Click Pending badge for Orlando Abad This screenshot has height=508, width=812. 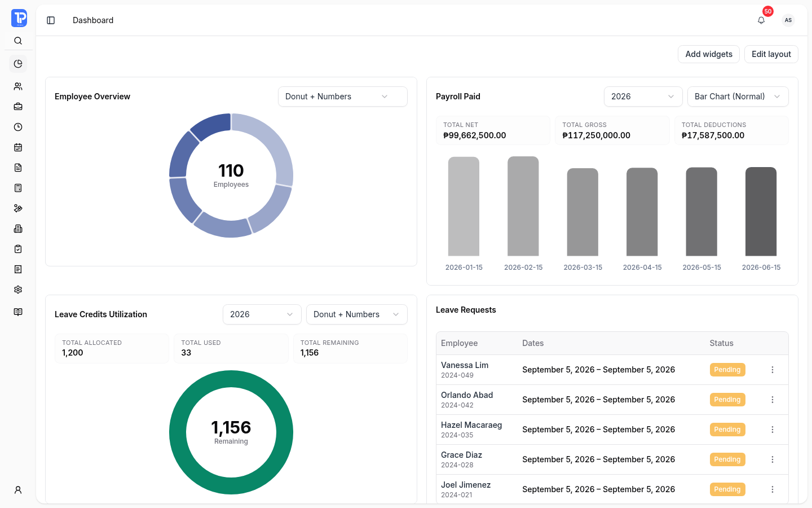(x=727, y=400)
